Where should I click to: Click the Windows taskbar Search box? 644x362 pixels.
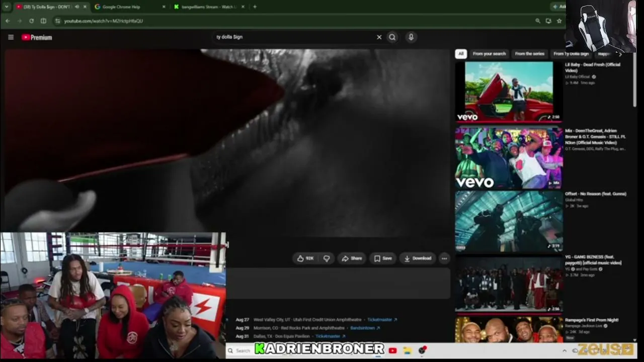click(240, 350)
